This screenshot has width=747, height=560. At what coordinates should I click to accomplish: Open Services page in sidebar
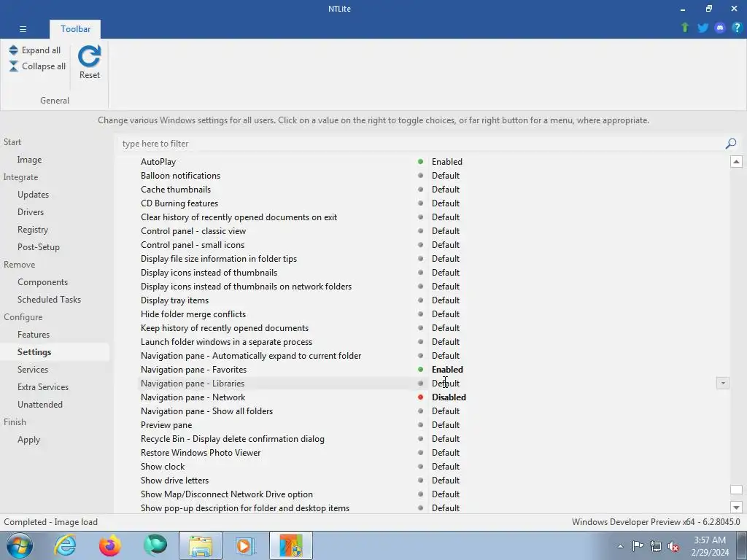coord(32,370)
